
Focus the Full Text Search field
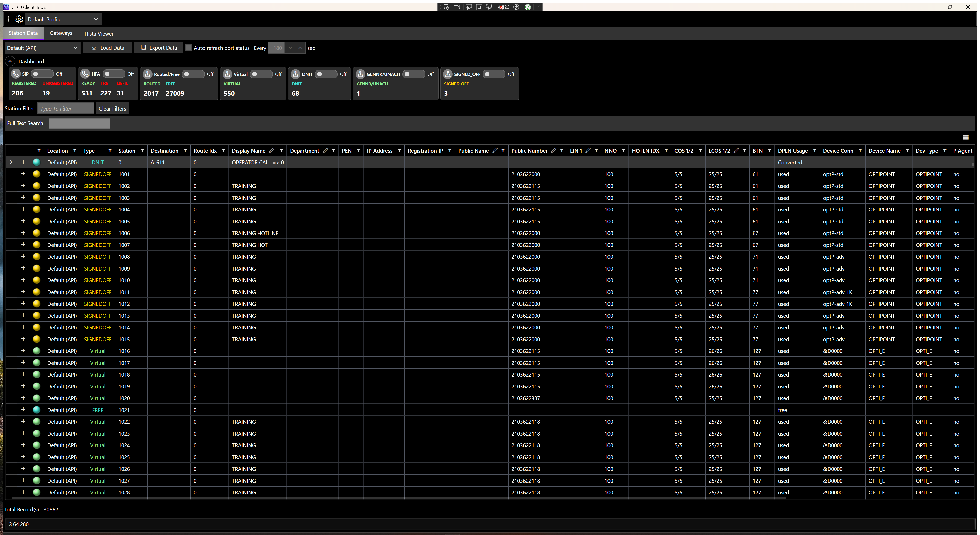pyautogui.click(x=79, y=123)
